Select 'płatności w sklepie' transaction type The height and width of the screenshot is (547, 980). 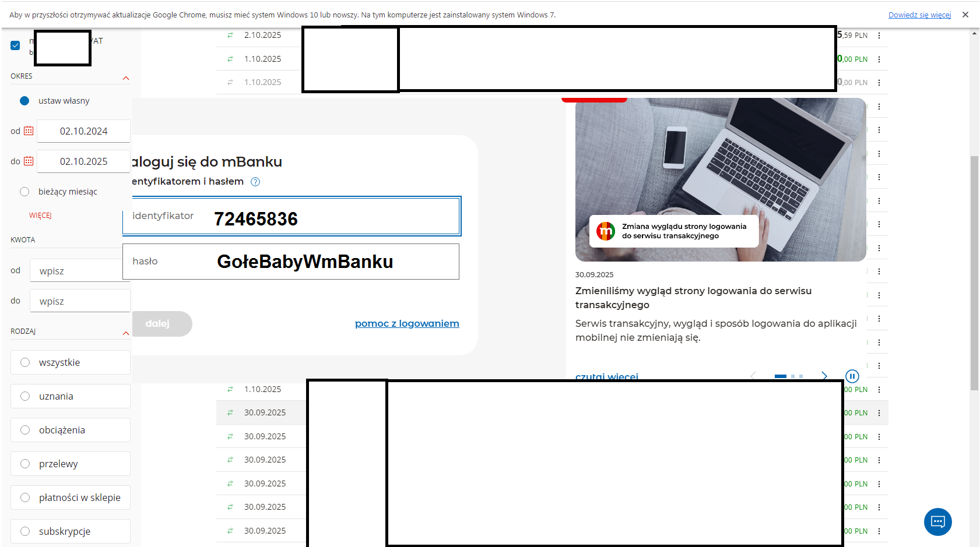[x=71, y=497]
